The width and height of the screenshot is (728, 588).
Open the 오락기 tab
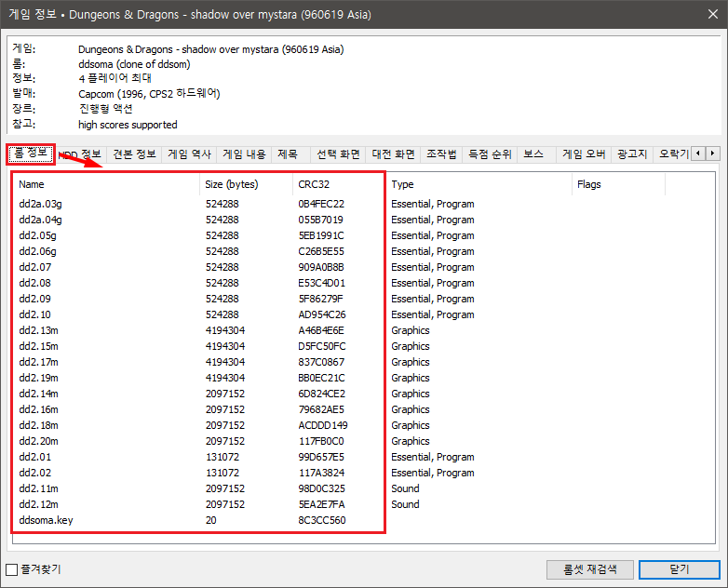click(672, 154)
